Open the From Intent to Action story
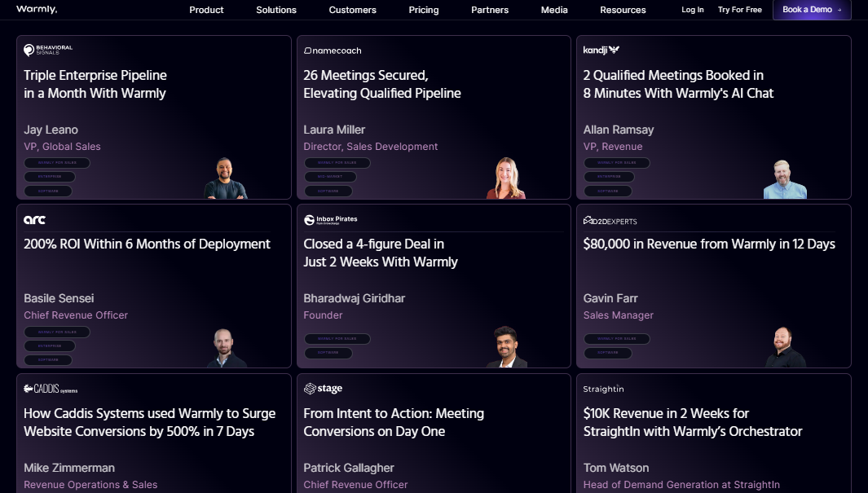The width and height of the screenshot is (868, 493). [394, 422]
